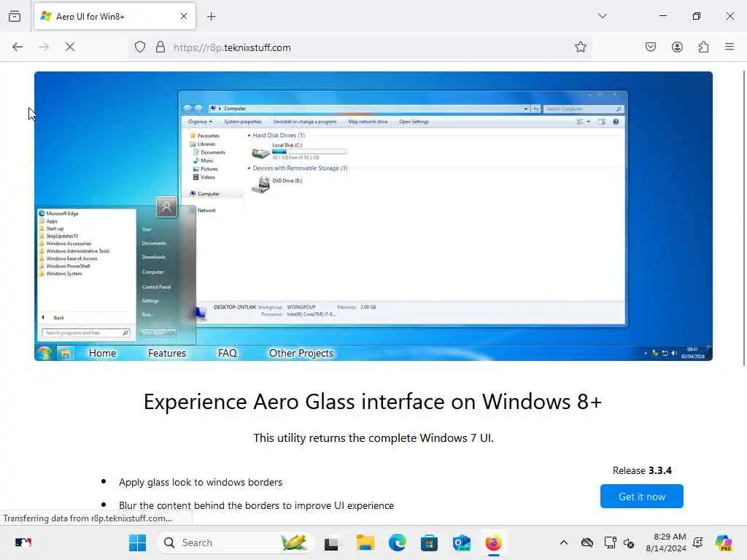Show hidden system tray icons

tap(564, 542)
